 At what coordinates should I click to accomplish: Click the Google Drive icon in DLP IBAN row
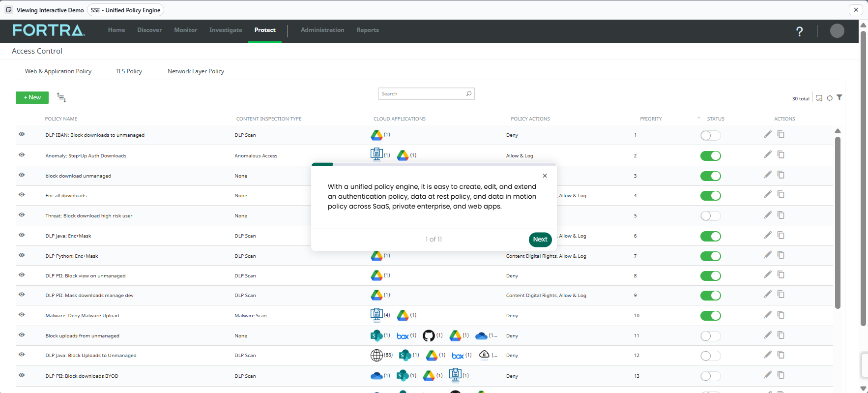[x=376, y=135]
